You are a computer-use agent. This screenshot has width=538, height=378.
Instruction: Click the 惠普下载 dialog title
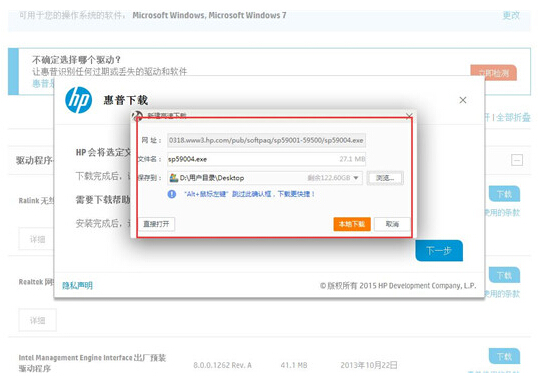click(x=126, y=100)
